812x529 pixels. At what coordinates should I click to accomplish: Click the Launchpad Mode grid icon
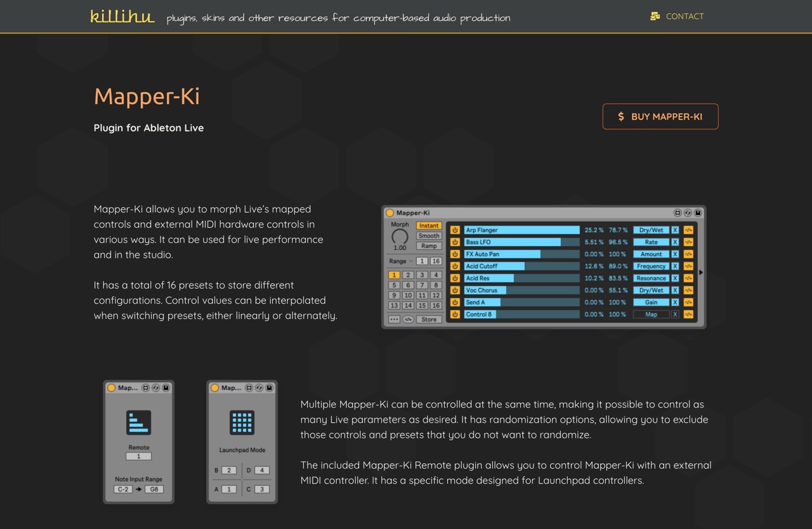(x=242, y=422)
